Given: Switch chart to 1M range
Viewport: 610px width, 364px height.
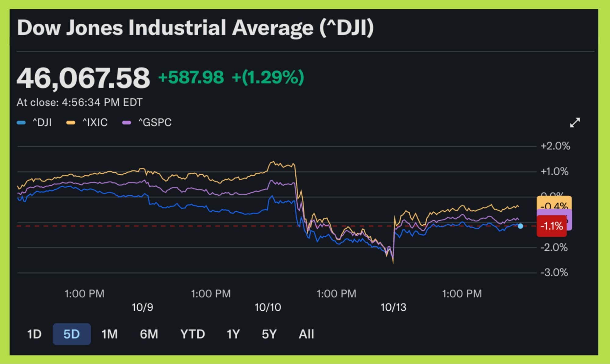Looking at the screenshot, I should click(110, 334).
